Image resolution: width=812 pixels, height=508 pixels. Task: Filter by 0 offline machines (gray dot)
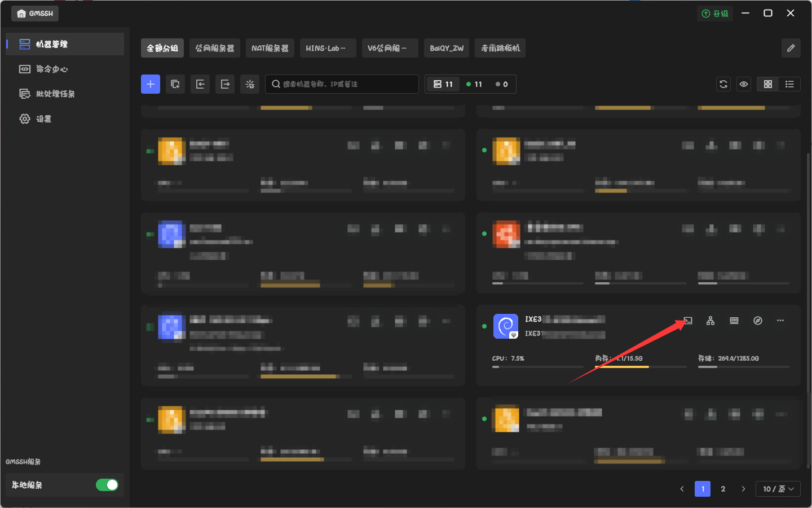[x=502, y=84]
